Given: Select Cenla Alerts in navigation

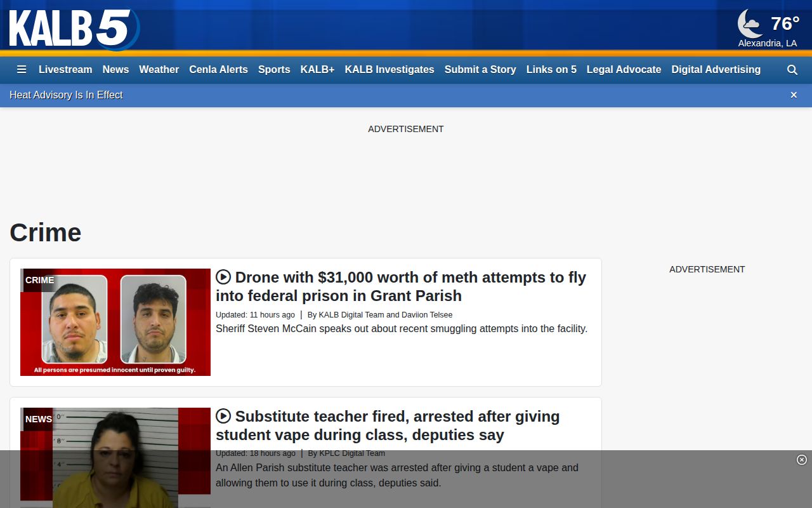Looking at the screenshot, I should pyautogui.click(x=218, y=70).
